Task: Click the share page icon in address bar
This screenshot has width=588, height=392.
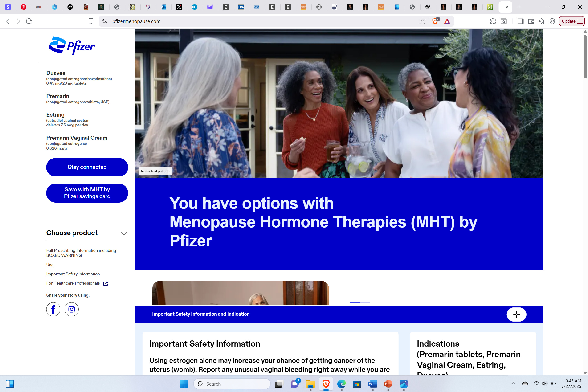Action: click(422, 21)
